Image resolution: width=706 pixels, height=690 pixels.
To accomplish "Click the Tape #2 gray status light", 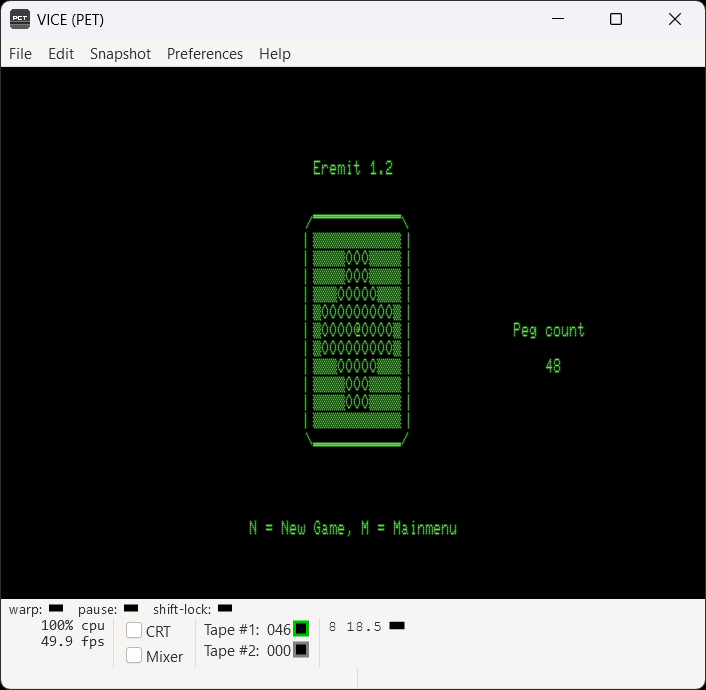I will point(301,650).
